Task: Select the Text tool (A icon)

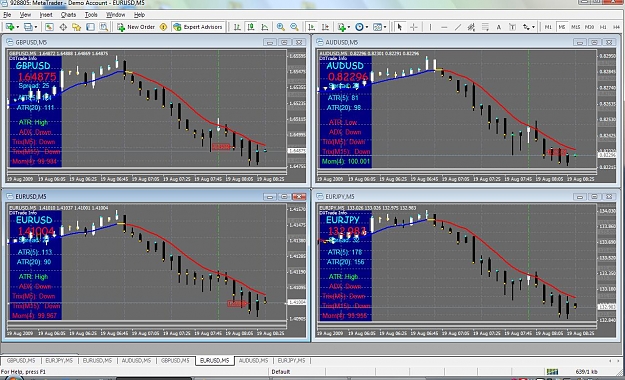Action: [x=499, y=27]
